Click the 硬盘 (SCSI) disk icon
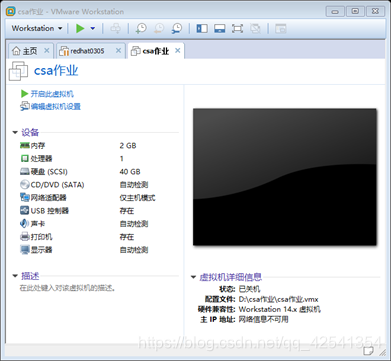 25,172
